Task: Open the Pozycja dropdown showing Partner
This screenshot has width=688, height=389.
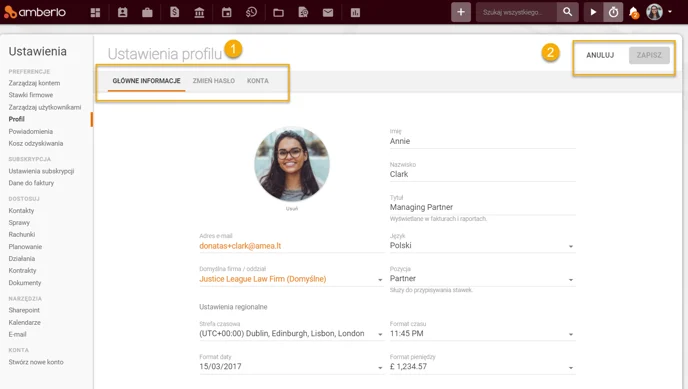Action: [x=483, y=278]
